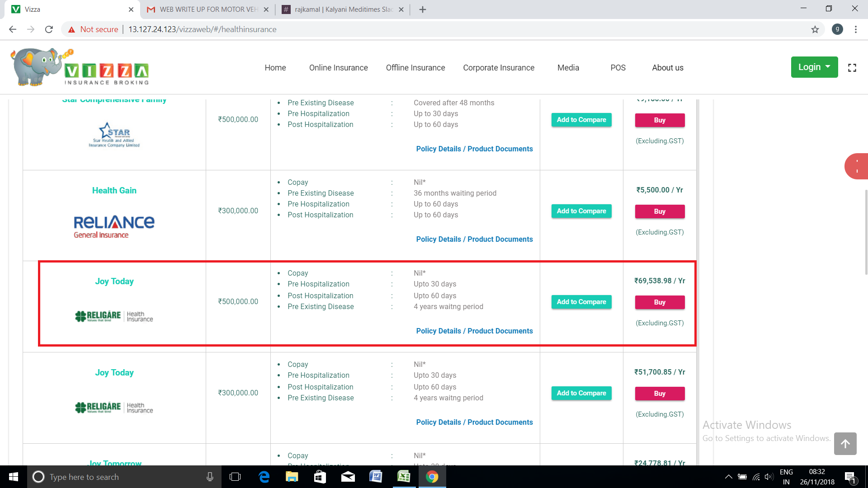Click the ENG IN language indicator

pos(786,477)
